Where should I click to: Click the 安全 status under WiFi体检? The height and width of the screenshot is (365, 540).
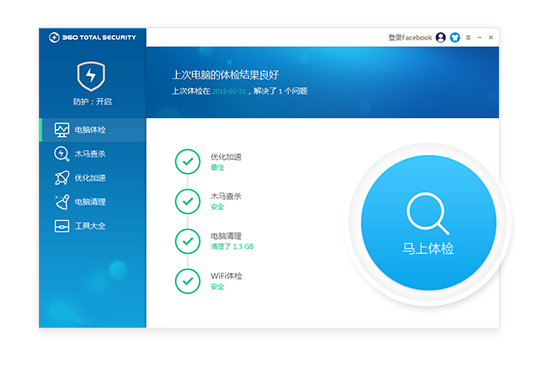217,287
